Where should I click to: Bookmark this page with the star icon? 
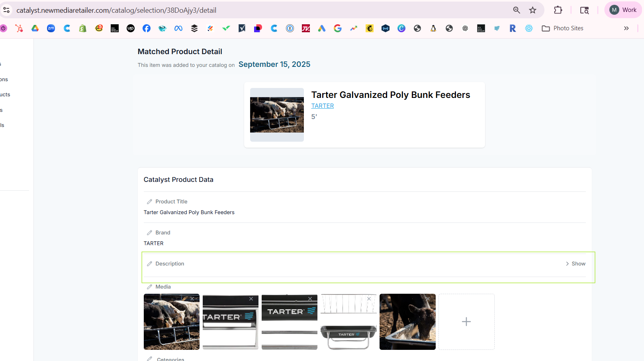533,10
